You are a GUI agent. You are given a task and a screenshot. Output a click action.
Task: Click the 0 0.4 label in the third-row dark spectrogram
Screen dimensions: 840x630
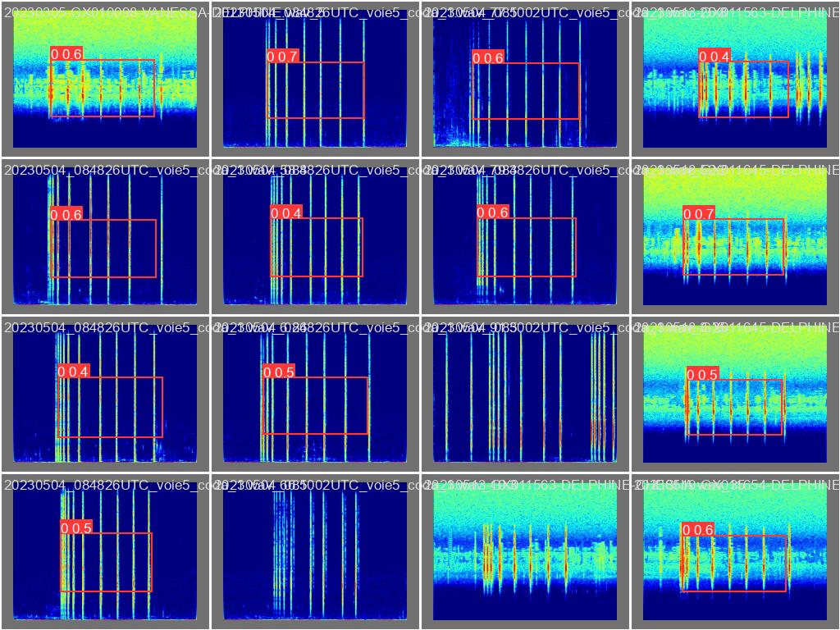[73, 372]
